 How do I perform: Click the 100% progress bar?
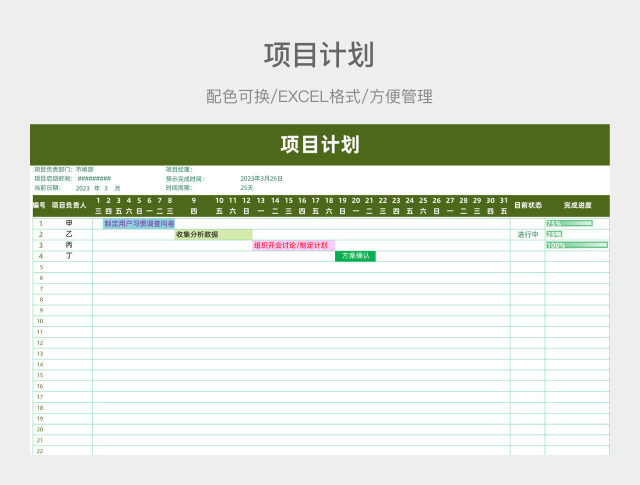[x=577, y=245]
